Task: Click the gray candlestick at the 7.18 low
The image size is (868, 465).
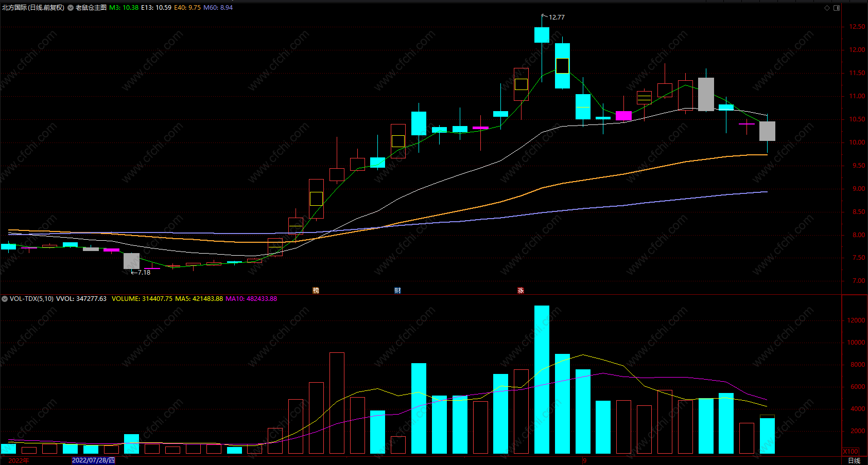Action: tap(131, 261)
